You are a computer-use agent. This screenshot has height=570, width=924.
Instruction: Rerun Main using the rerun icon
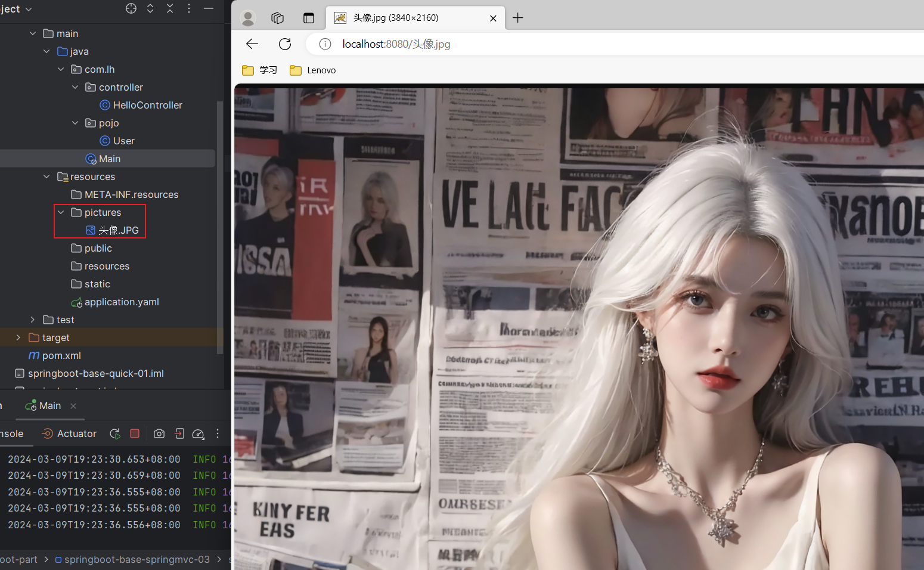pos(115,433)
